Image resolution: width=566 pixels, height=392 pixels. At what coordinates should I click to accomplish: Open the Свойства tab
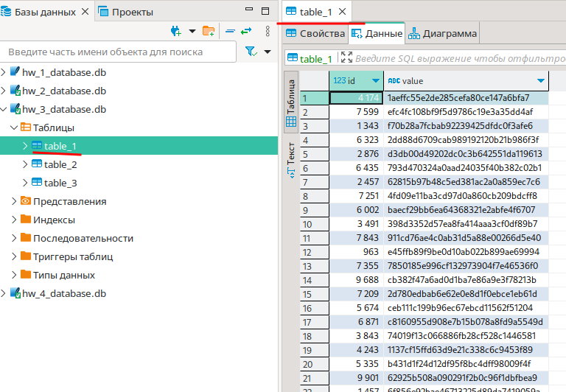(x=315, y=34)
